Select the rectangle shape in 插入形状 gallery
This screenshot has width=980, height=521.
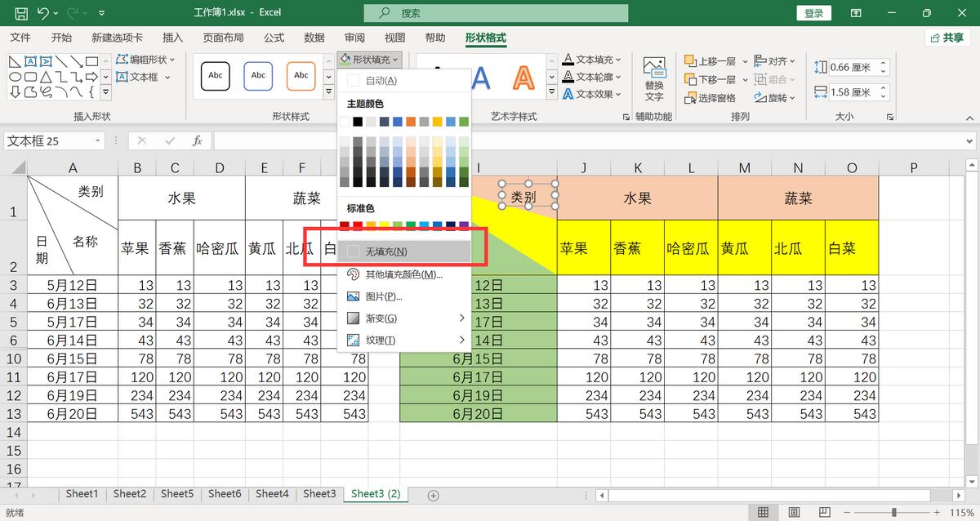point(92,61)
